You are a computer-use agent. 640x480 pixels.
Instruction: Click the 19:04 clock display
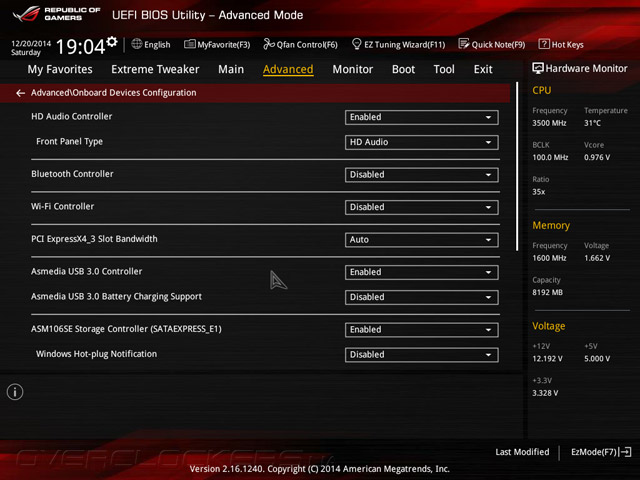[80, 46]
